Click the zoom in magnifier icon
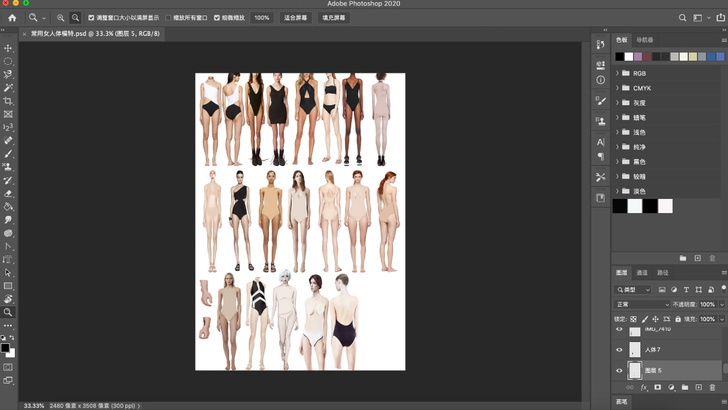Image resolution: width=728 pixels, height=410 pixels. pos(60,18)
